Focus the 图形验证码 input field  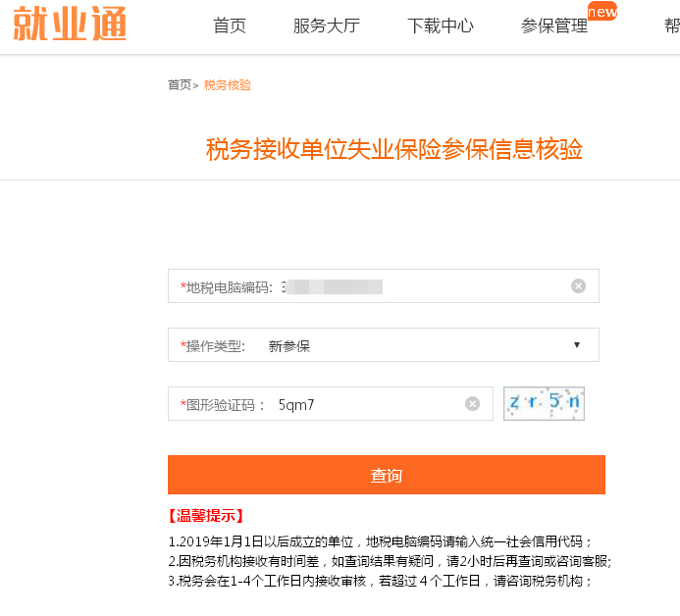[x=331, y=403]
